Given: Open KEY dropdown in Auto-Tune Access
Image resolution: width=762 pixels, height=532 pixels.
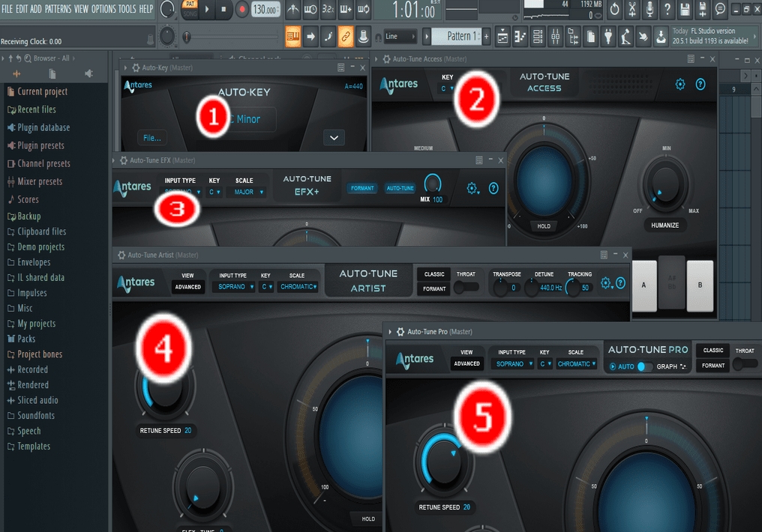Looking at the screenshot, I should tap(446, 88).
